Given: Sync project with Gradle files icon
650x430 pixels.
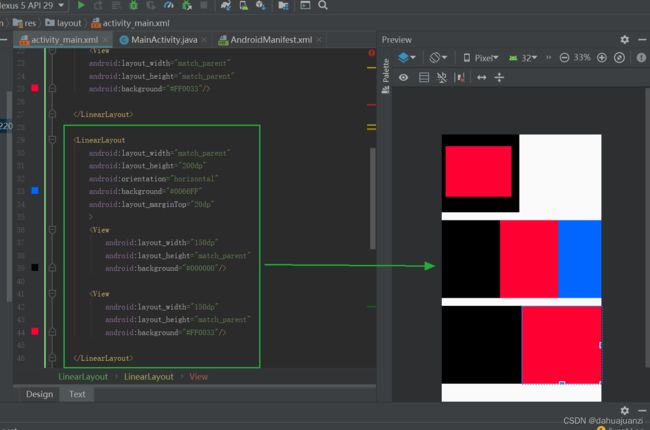Looking at the screenshot, I should tap(226, 5).
